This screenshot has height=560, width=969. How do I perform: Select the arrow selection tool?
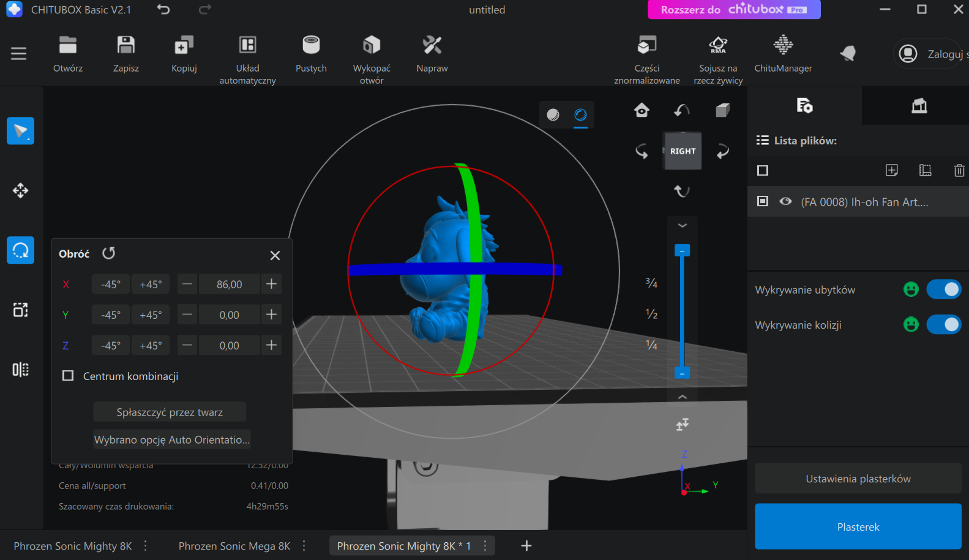pyautogui.click(x=20, y=131)
